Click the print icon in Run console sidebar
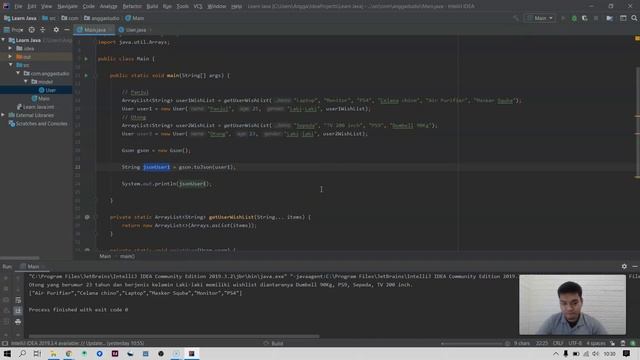640x360 pixels. click(x=18, y=322)
